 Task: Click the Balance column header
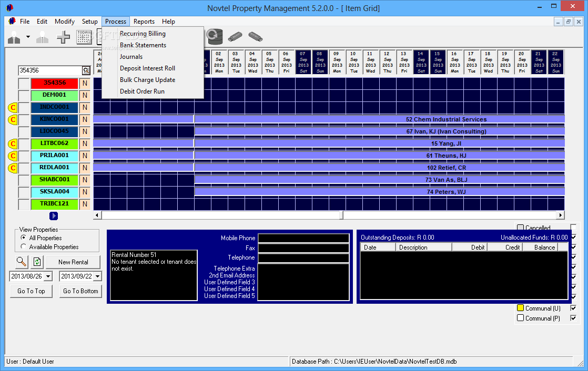point(540,248)
